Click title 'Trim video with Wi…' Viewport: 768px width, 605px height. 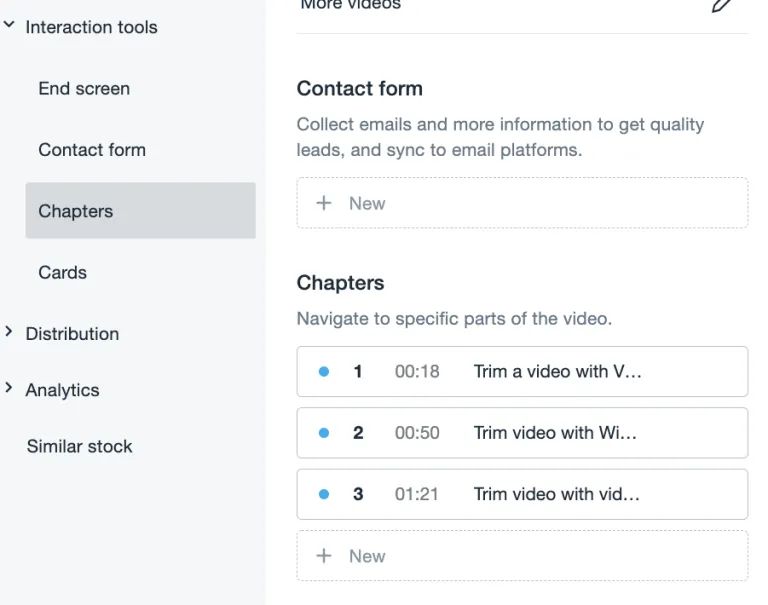pyautogui.click(x=555, y=433)
